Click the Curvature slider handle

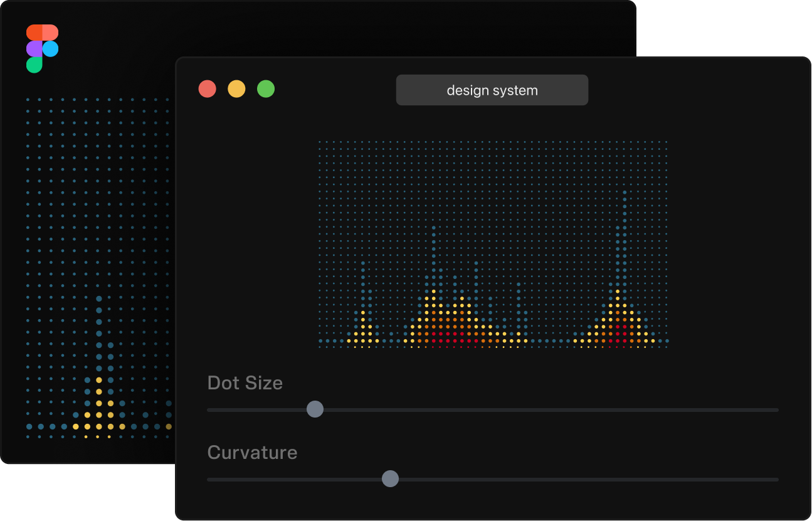pyautogui.click(x=390, y=478)
